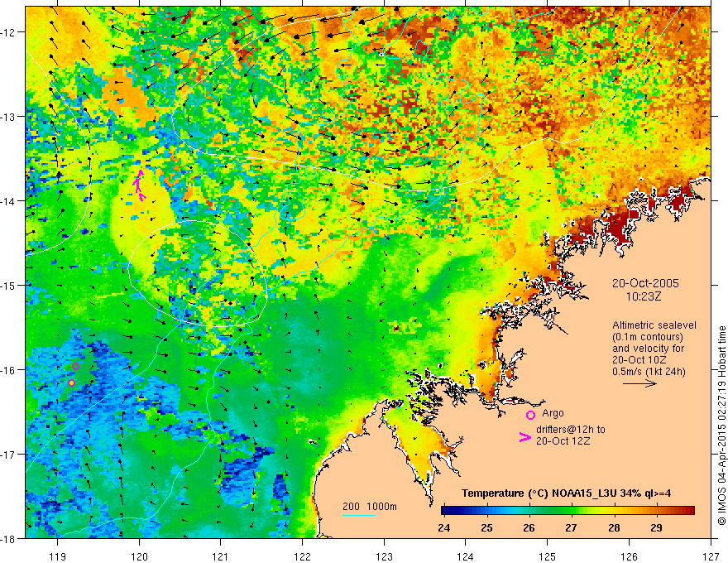Click the '20-Oct 10Z' text line
728x563 pixels.
[639, 360]
